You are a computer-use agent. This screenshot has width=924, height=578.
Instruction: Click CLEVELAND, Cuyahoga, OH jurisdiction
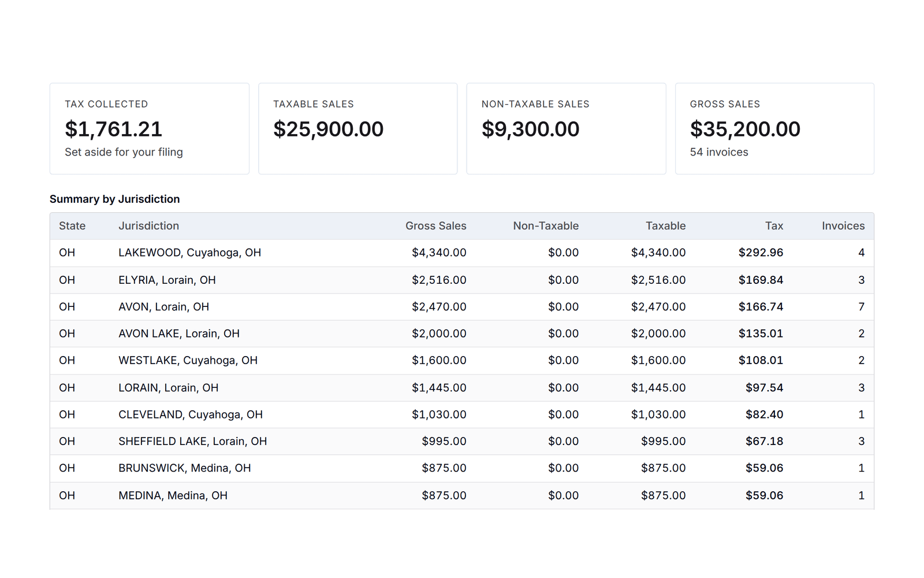(x=191, y=414)
